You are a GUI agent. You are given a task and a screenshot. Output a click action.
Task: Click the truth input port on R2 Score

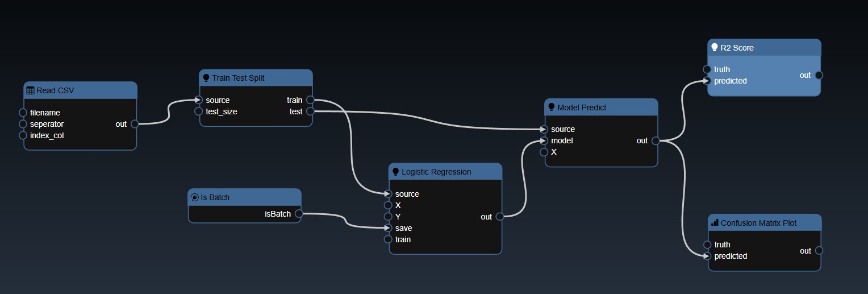[x=707, y=69]
